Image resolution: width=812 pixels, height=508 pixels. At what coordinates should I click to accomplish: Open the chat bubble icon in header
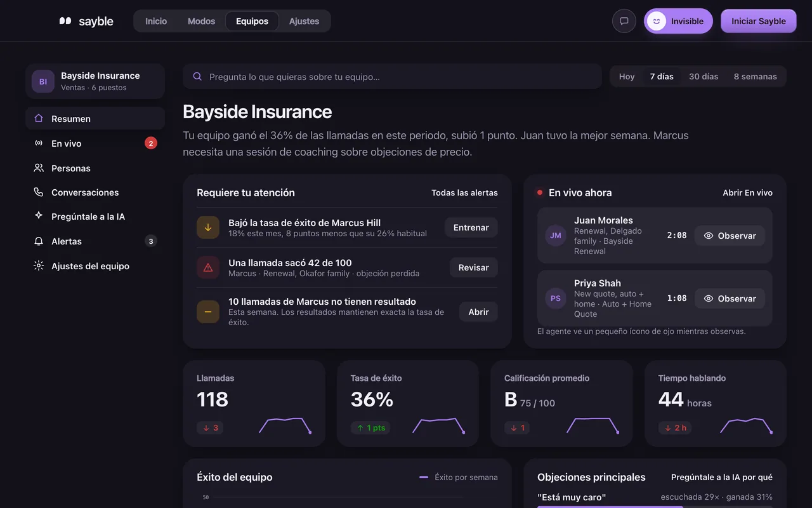pos(624,21)
